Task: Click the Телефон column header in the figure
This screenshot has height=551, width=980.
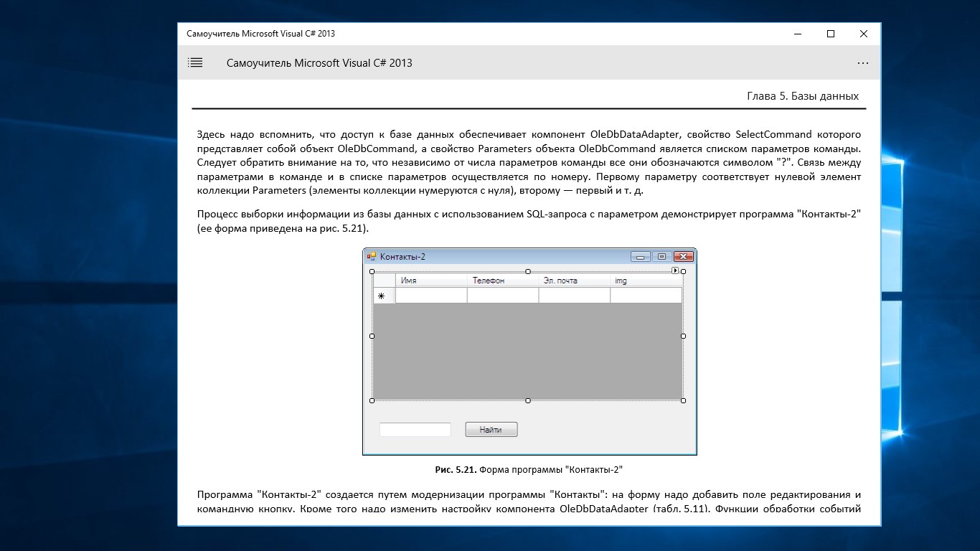Action: click(503, 281)
